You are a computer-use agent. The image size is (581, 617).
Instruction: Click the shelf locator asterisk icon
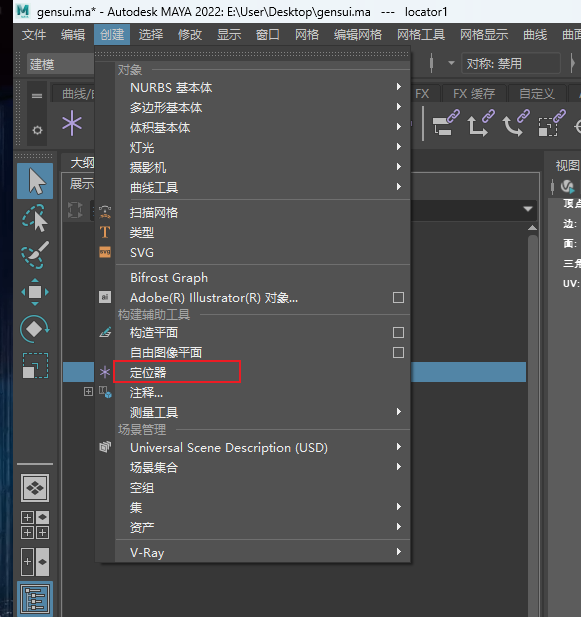[x=72, y=123]
